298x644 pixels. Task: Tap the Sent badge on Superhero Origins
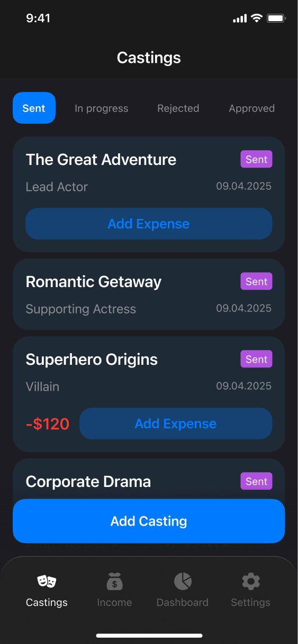(x=257, y=360)
